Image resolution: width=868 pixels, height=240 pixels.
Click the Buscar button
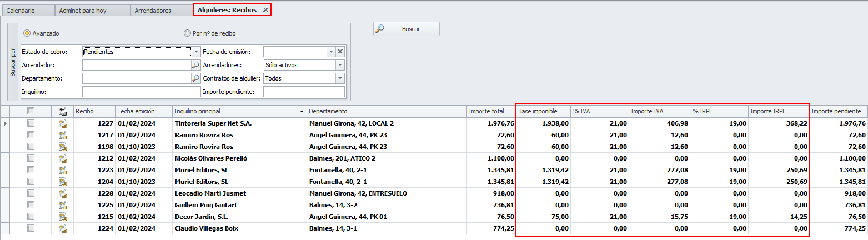pos(407,29)
